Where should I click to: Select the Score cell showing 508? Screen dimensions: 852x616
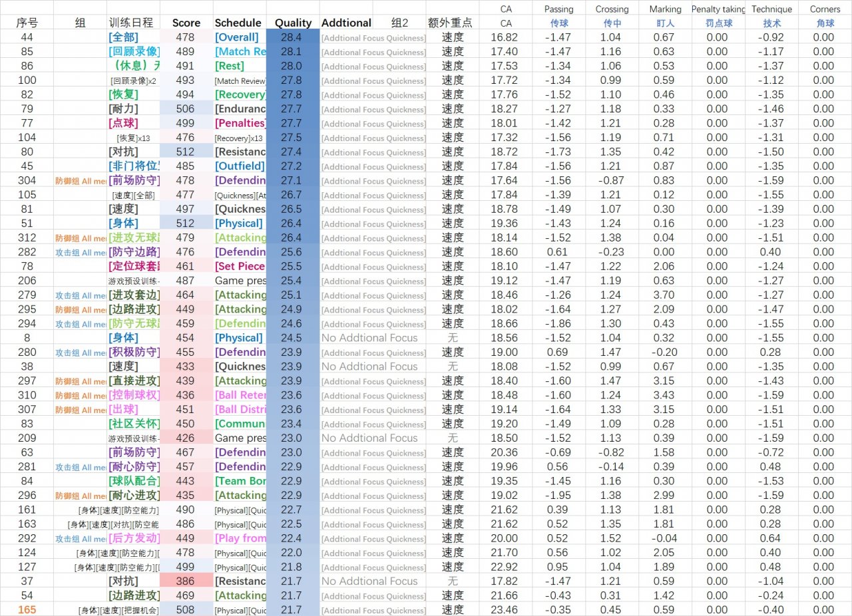186,610
